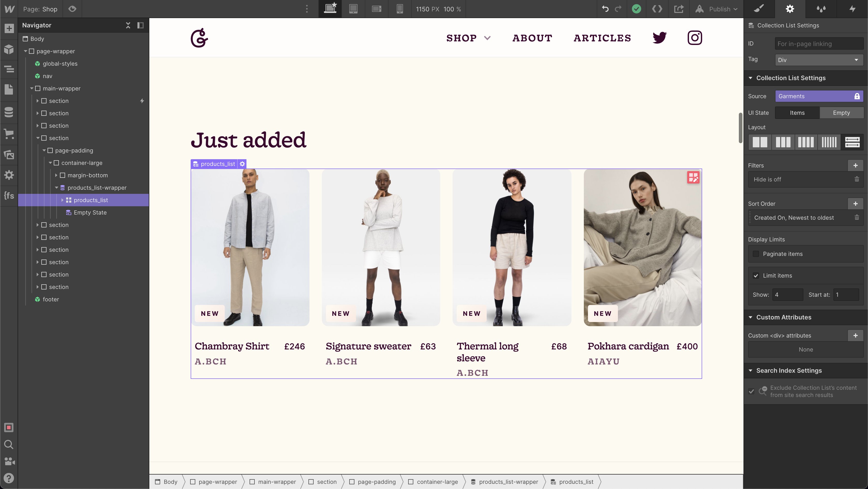Screen dimensions: 868x489
Task: Switch UI State to Empty
Action: (842, 113)
